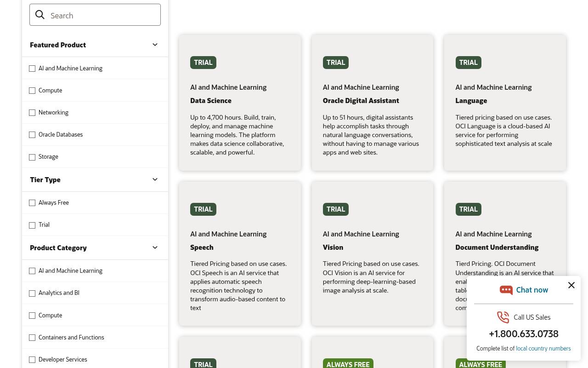Follow the local country numbers link

point(543,348)
